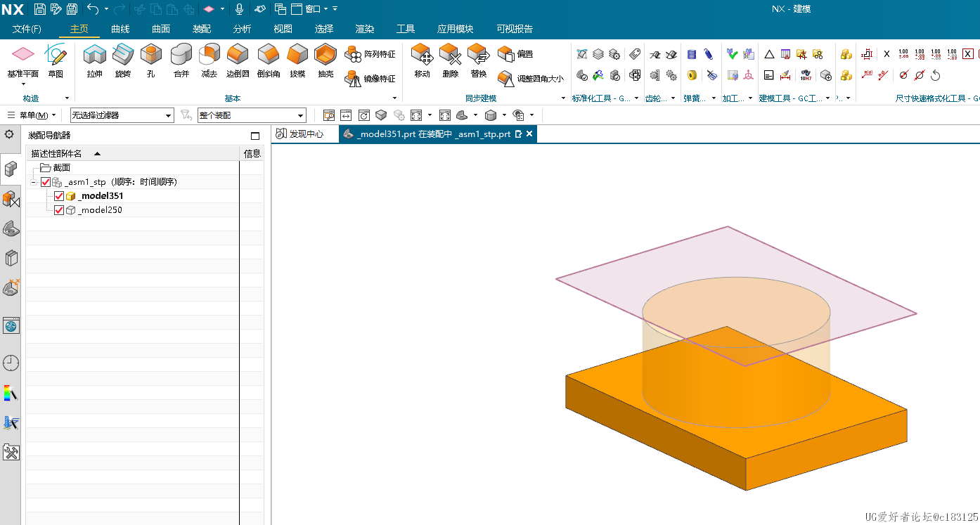This screenshot has width=980, height=525.
Task: Switch to the 曲线 ribbon tab
Action: (120, 30)
